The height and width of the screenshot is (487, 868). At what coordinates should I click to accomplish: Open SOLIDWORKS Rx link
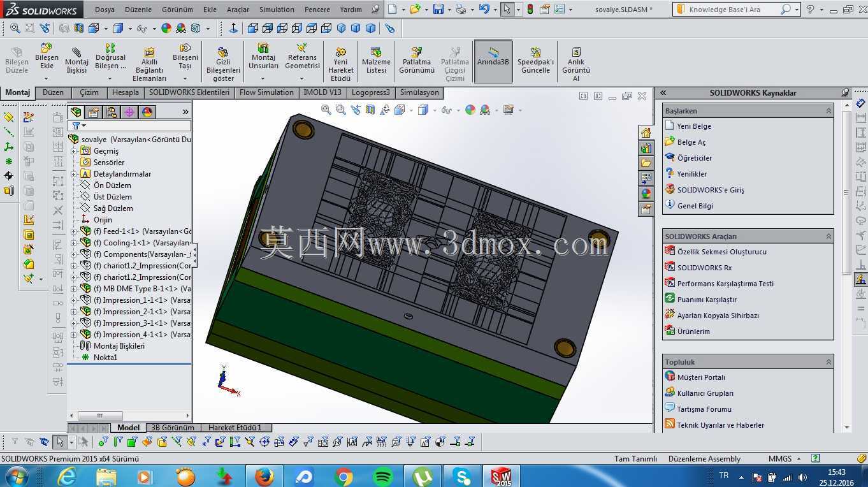pos(704,268)
